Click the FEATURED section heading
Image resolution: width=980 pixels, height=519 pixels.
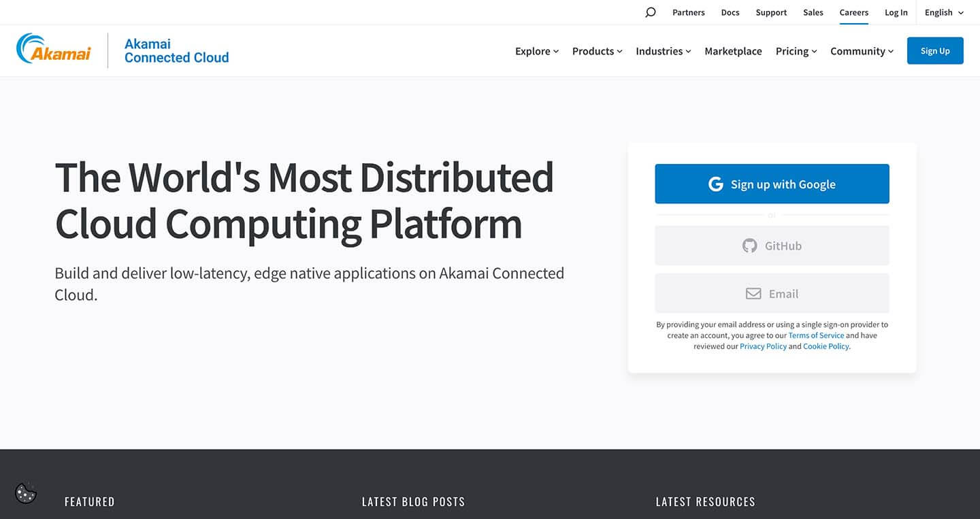(89, 502)
